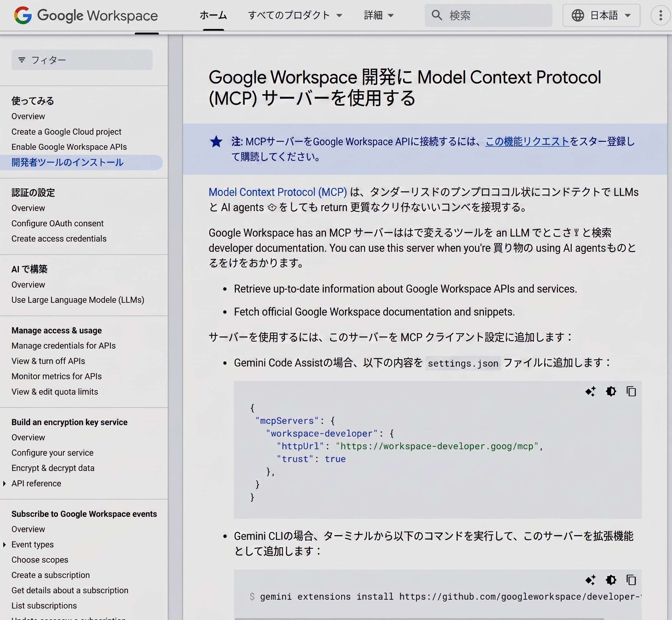Screen dimensions: 672x620
Task: Open the すべてのプロダクト dropdown
Action: point(295,15)
